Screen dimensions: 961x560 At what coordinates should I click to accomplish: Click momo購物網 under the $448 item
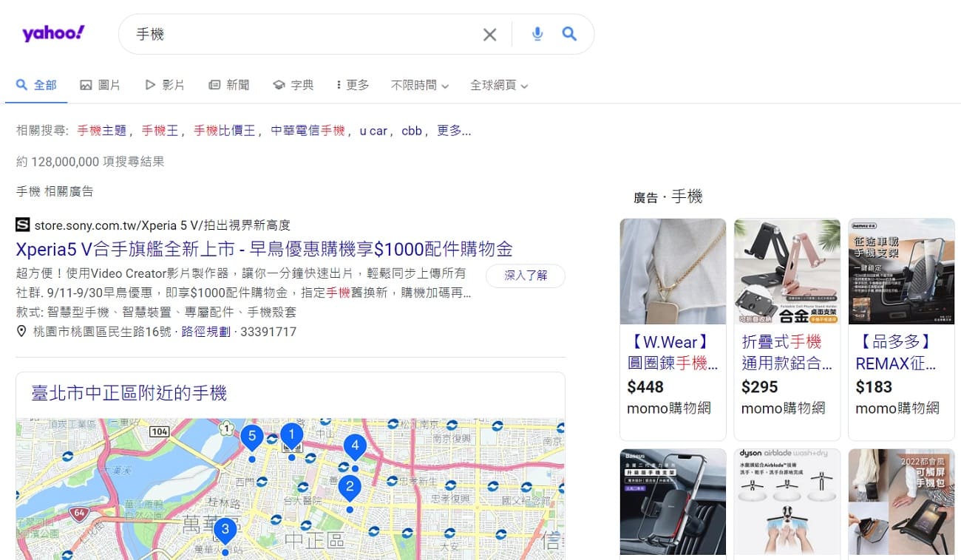click(x=669, y=408)
